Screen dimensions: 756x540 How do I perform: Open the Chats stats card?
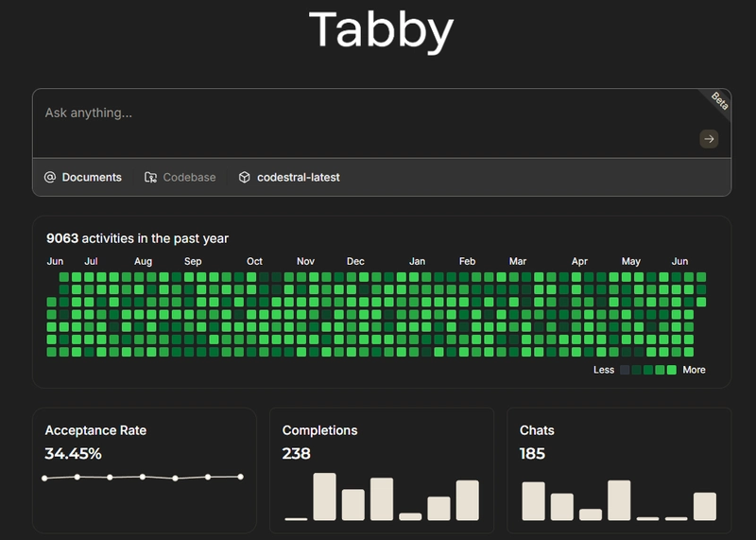(619, 470)
